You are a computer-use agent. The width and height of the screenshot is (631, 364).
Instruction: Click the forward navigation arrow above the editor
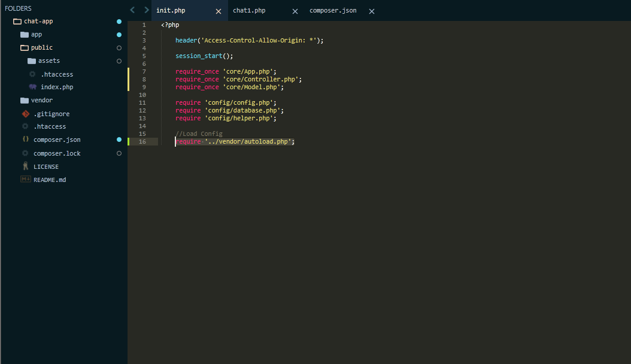145,10
